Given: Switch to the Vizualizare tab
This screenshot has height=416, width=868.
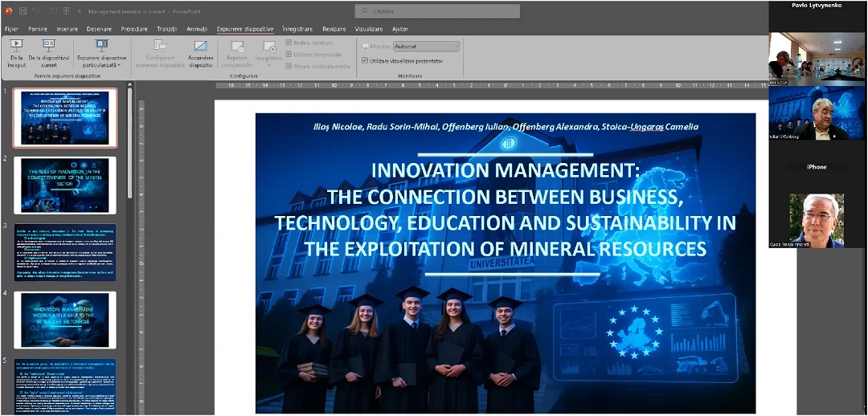Looking at the screenshot, I should (369, 29).
